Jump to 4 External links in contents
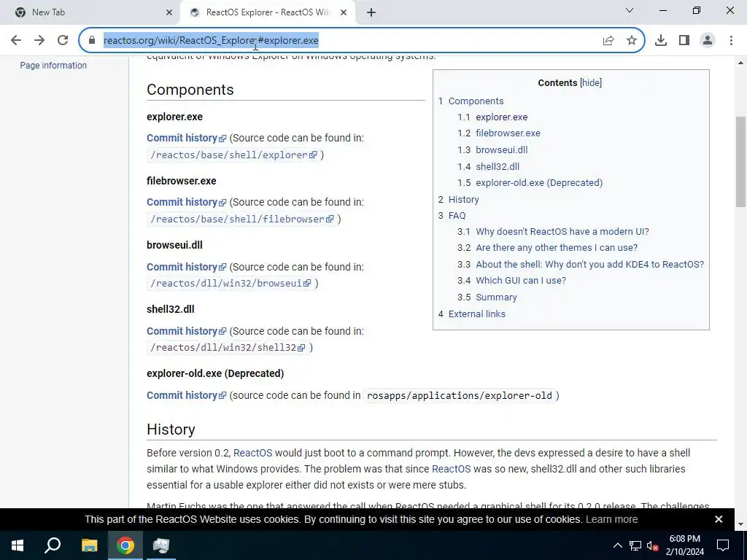Screen dimensions: 747x560 click(x=472, y=314)
